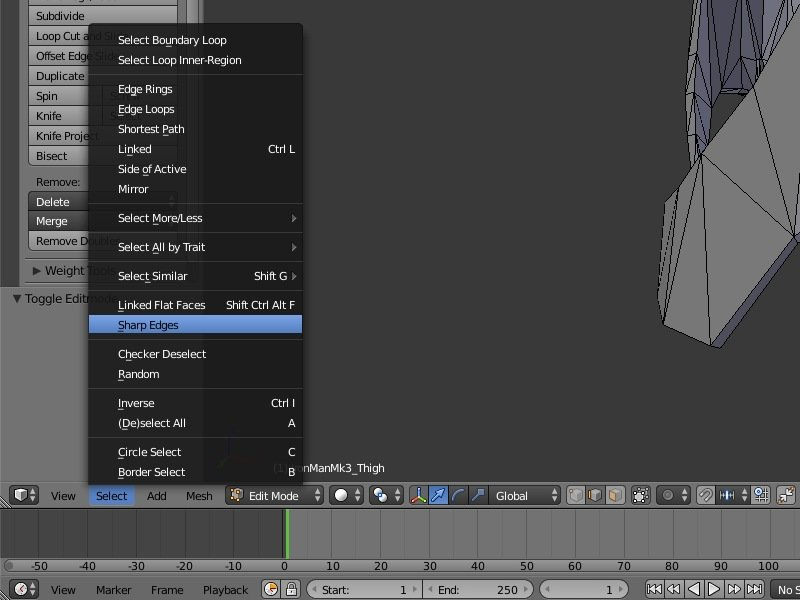Open the Frame menu in timeline
800x600 pixels.
click(167, 590)
